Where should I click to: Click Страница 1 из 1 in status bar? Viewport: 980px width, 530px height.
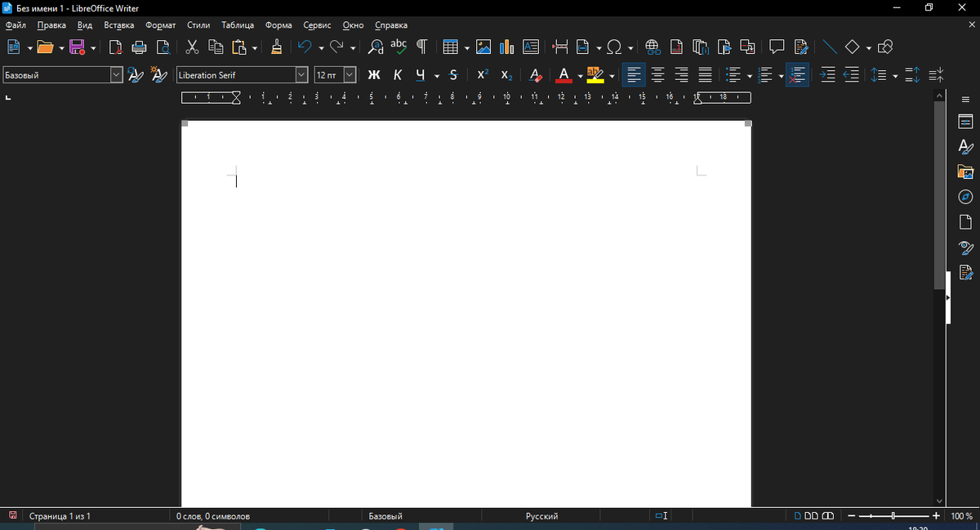pos(60,516)
